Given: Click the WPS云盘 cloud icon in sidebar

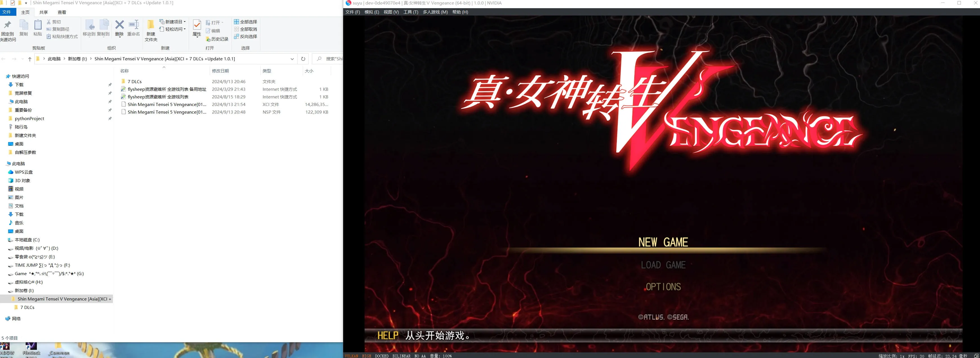Looking at the screenshot, I should tap(11, 172).
